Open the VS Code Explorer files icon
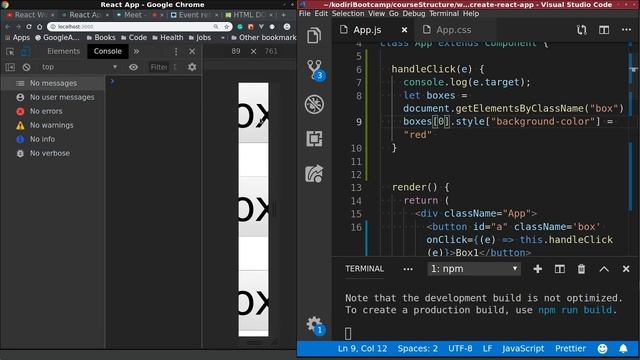Viewport: 640px width, 360px height. tap(314, 36)
